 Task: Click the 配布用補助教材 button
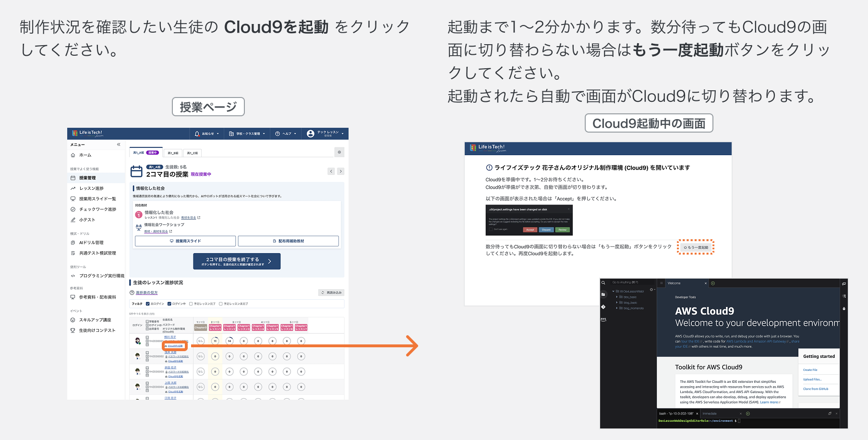pos(289,241)
